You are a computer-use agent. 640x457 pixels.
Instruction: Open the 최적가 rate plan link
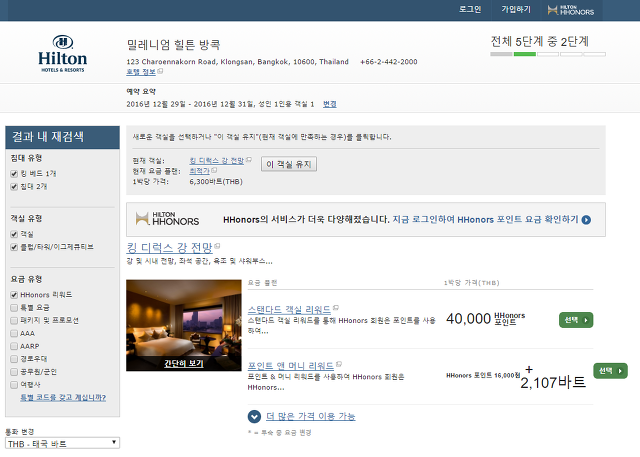pos(200,171)
